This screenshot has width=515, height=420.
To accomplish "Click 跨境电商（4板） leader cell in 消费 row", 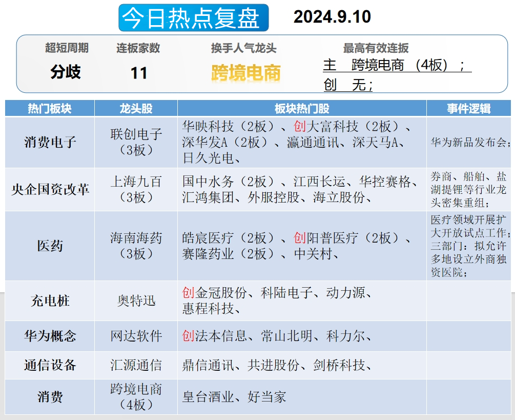I will click(136, 397).
